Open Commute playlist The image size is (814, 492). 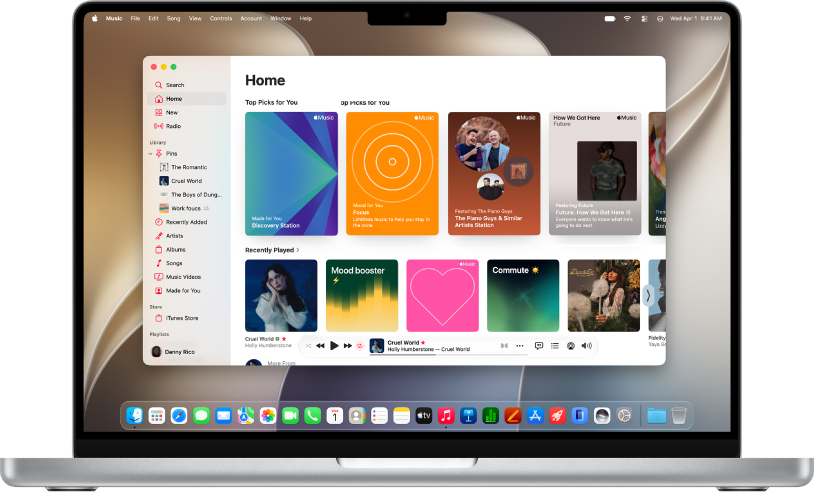pyautogui.click(x=523, y=295)
